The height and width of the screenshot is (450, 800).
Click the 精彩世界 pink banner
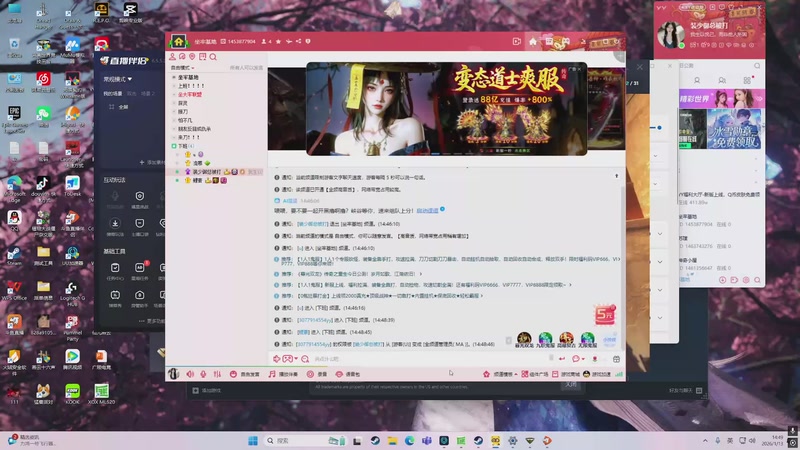pyautogui.click(x=721, y=98)
